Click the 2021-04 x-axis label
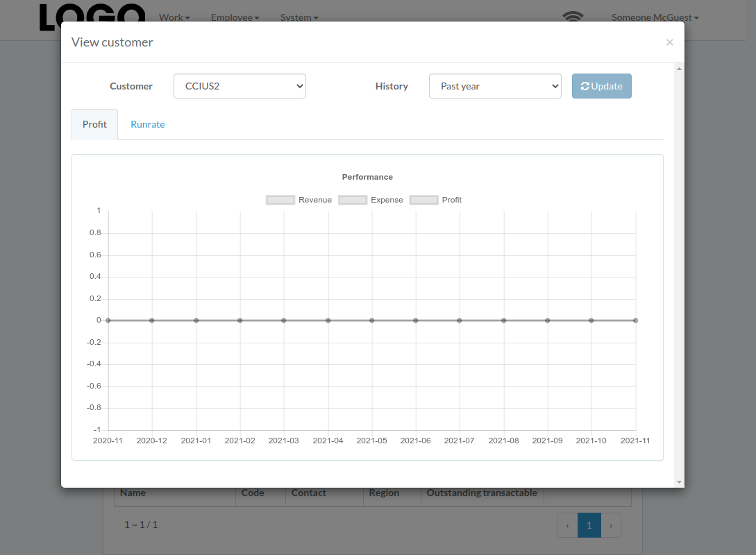756x555 pixels. [x=328, y=441]
